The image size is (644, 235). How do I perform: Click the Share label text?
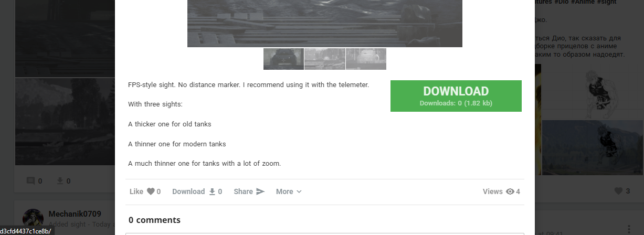244,192
